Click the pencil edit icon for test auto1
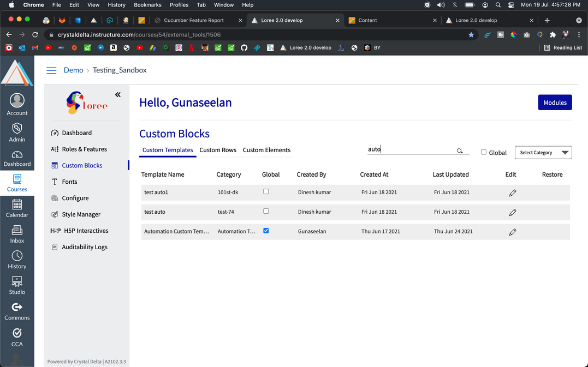The height and width of the screenshot is (367, 588). (x=512, y=193)
